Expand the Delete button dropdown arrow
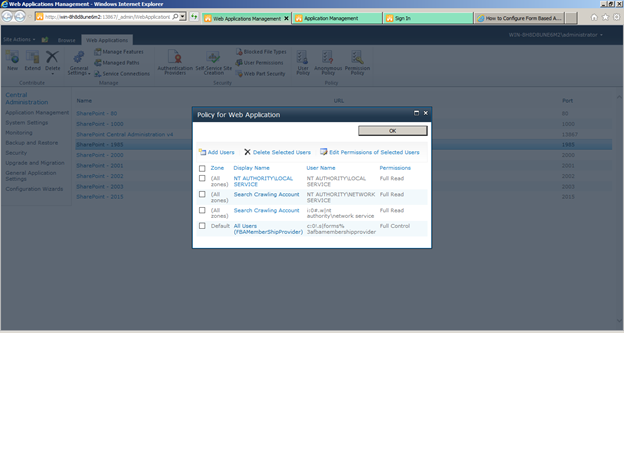 coord(52,74)
